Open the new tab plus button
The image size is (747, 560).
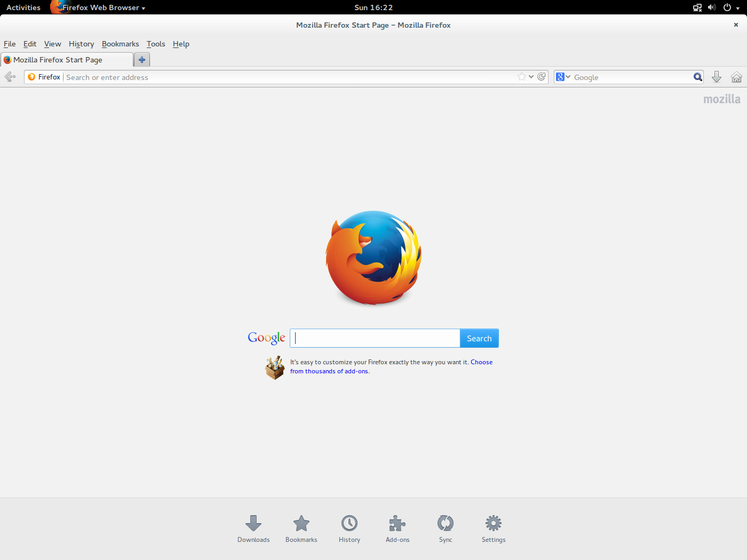point(142,60)
